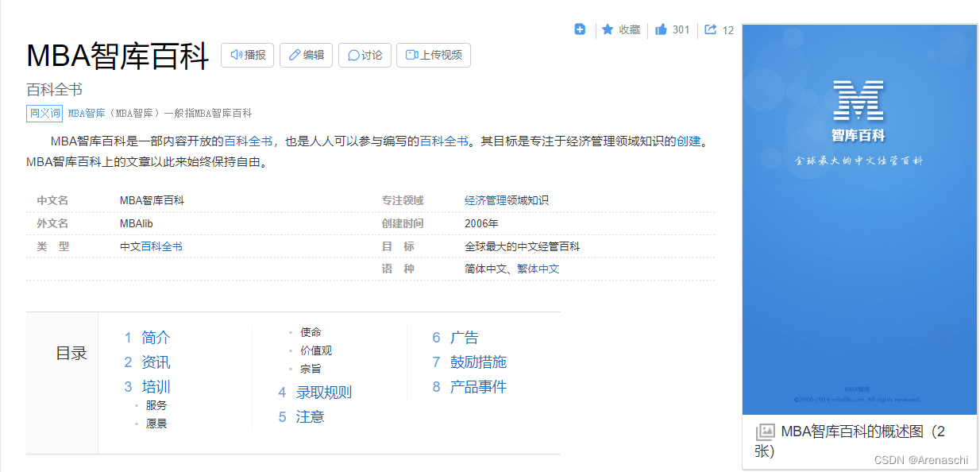
Task: Click the 全球最大的中文经管百科 value
Action: coord(523,247)
